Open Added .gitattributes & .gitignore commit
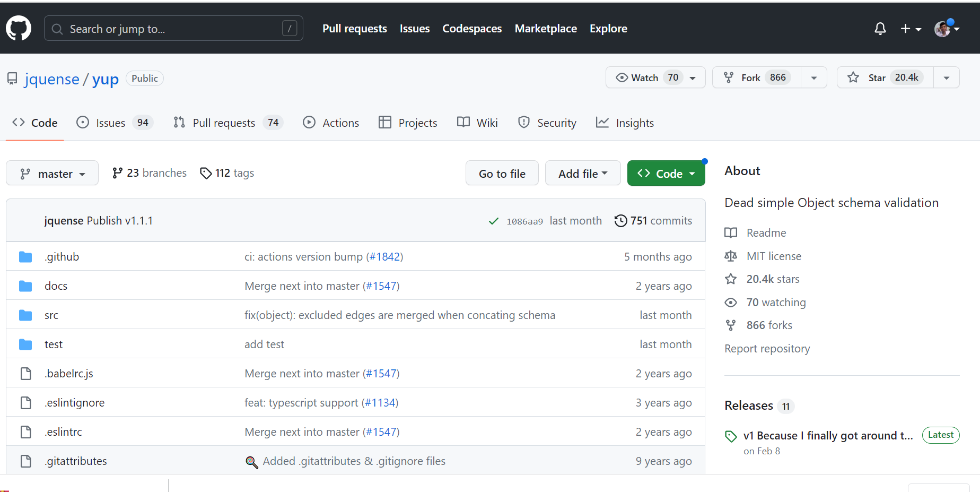The width and height of the screenshot is (980, 492). pos(354,461)
